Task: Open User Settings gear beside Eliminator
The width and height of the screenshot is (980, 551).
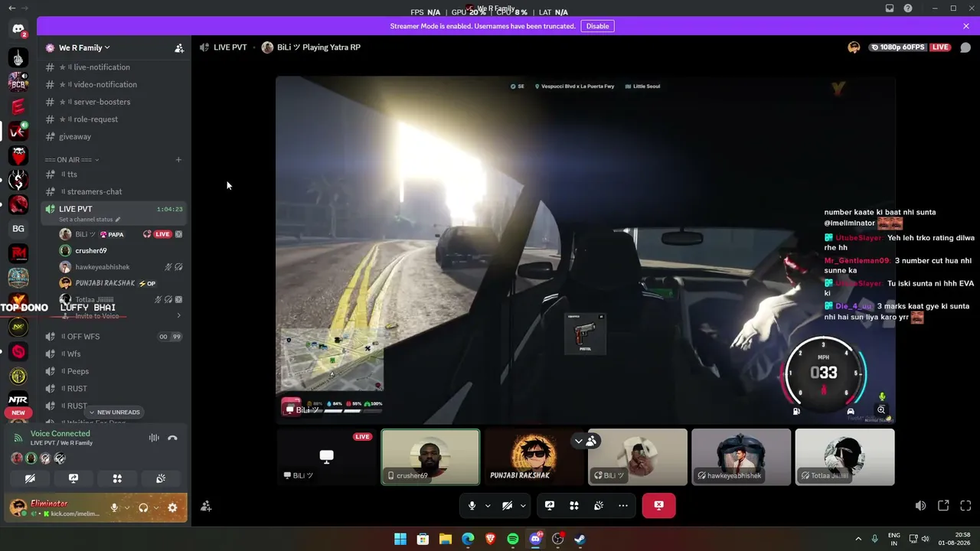Action: point(172,507)
